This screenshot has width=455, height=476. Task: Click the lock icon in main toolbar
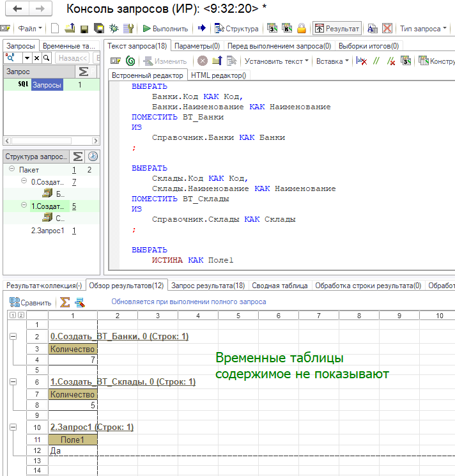[x=301, y=29]
